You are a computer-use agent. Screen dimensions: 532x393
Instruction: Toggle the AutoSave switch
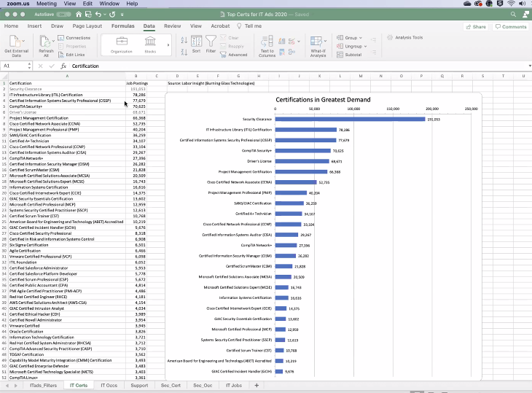(64, 15)
